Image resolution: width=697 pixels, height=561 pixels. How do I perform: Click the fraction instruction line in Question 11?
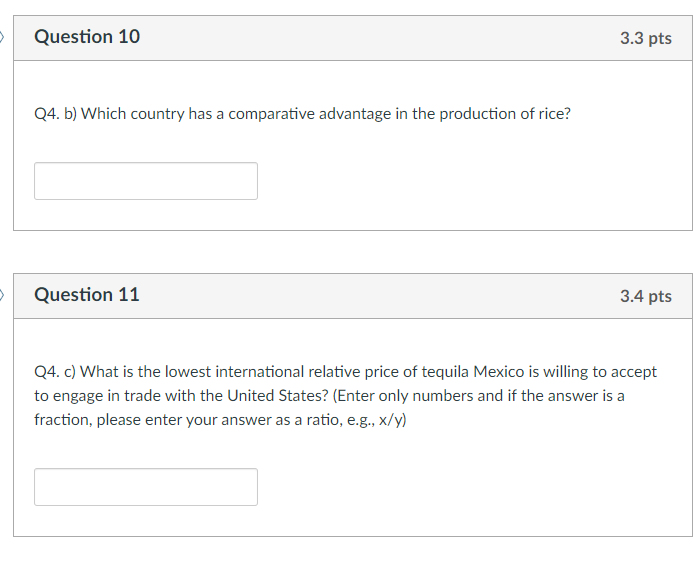(220, 420)
